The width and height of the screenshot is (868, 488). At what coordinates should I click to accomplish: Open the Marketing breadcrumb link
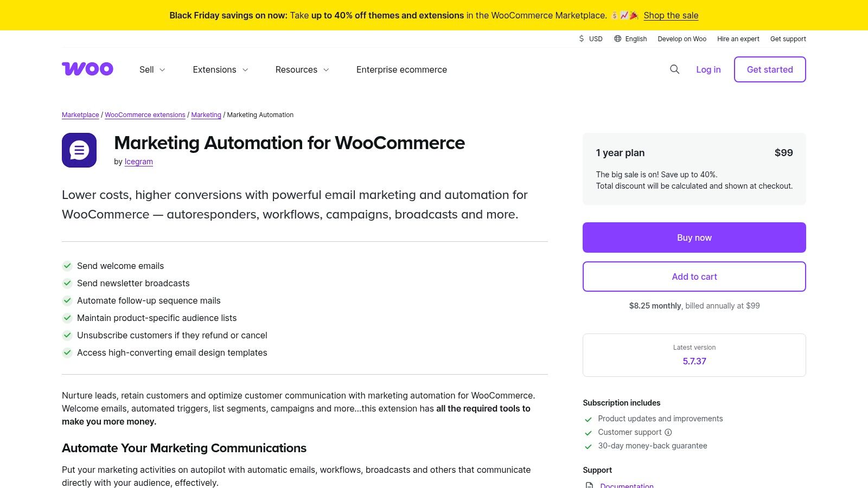tap(206, 115)
